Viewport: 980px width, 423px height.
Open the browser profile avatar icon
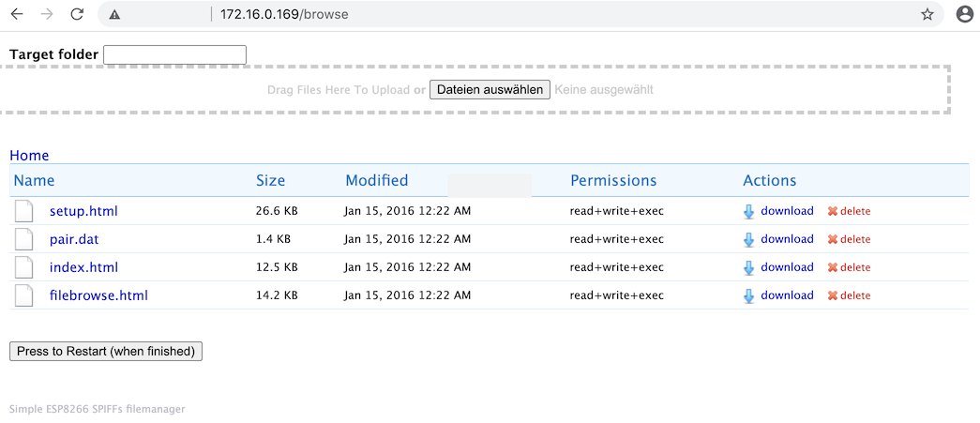coord(965,15)
